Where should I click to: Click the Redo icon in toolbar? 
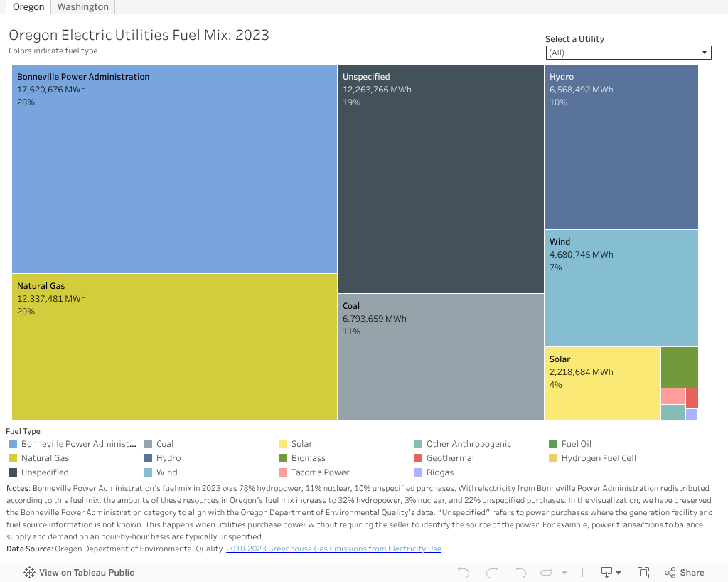point(492,573)
